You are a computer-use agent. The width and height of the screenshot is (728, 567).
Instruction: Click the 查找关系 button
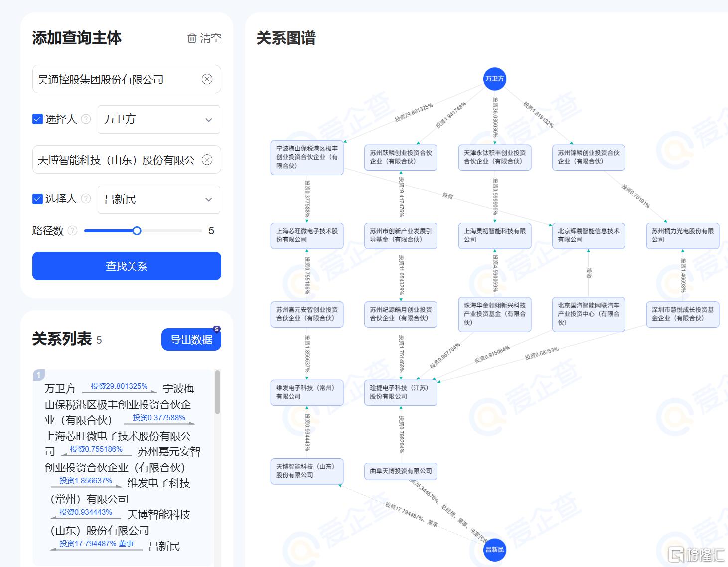click(127, 266)
